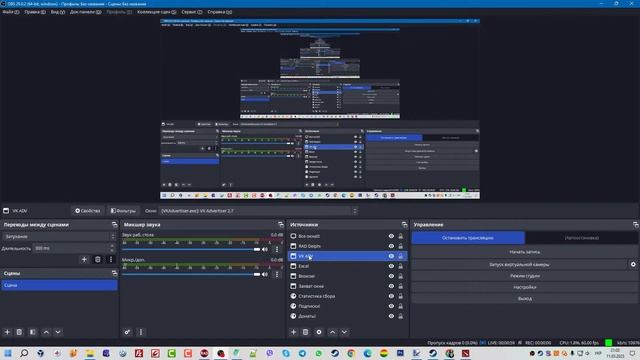Remove the selected source with trash icon
The height and width of the screenshot is (360, 640).
pyautogui.click(x=305, y=332)
